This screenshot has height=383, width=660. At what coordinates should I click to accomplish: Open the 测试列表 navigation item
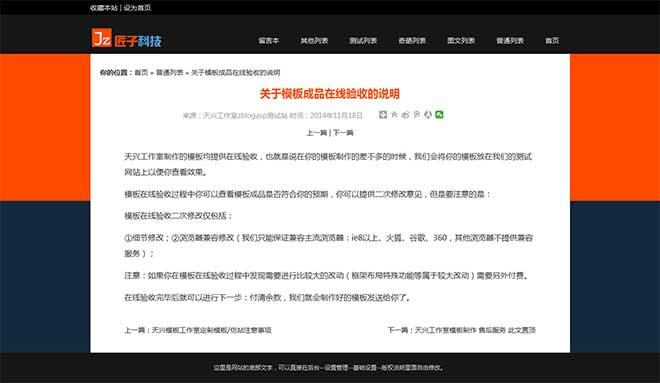pyautogui.click(x=363, y=41)
